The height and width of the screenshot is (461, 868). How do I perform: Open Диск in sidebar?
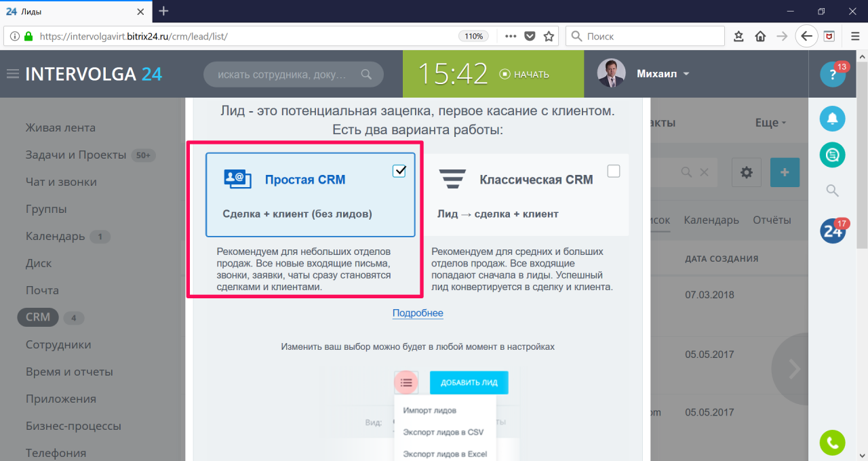point(38,263)
